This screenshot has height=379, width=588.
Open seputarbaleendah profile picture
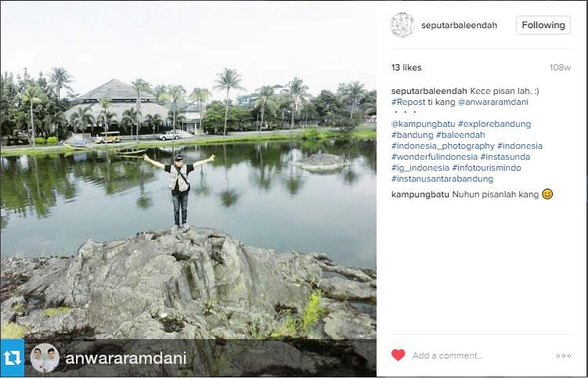(402, 25)
